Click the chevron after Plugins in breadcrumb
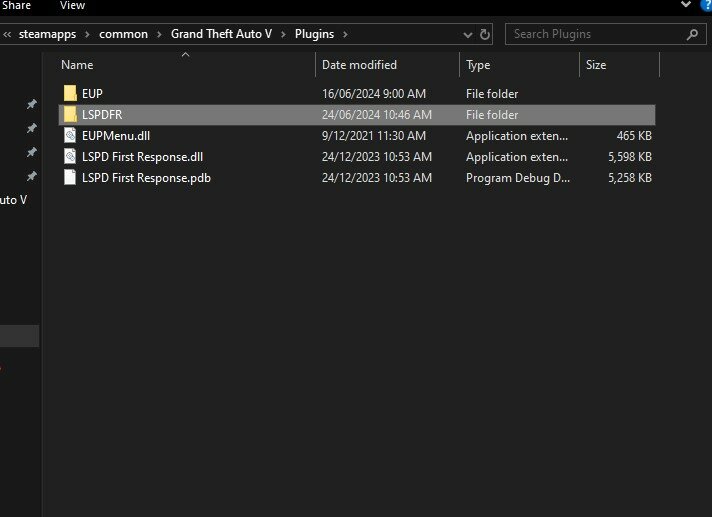The image size is (712, 517). (x=346, y=34)
